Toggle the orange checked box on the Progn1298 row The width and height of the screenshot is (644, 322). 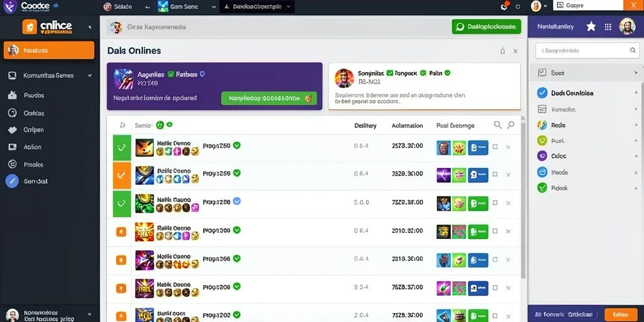coord(122,175)
